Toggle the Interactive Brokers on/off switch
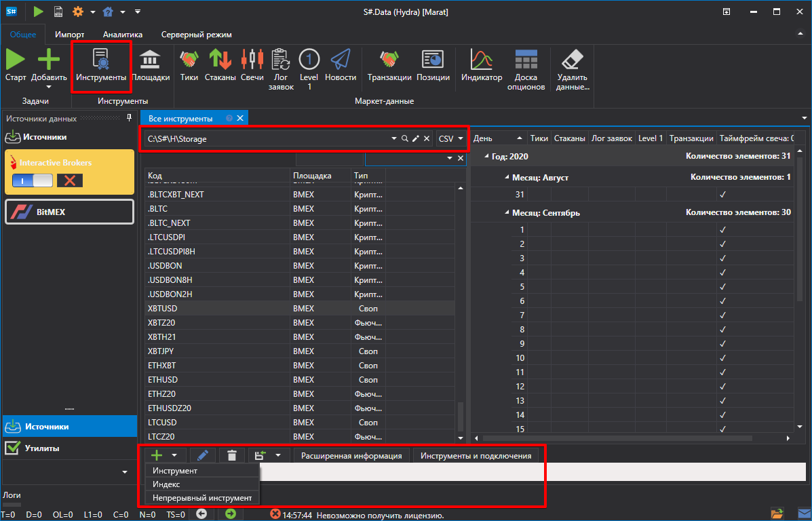Screen dimensions: 812x521 [32, 180]
